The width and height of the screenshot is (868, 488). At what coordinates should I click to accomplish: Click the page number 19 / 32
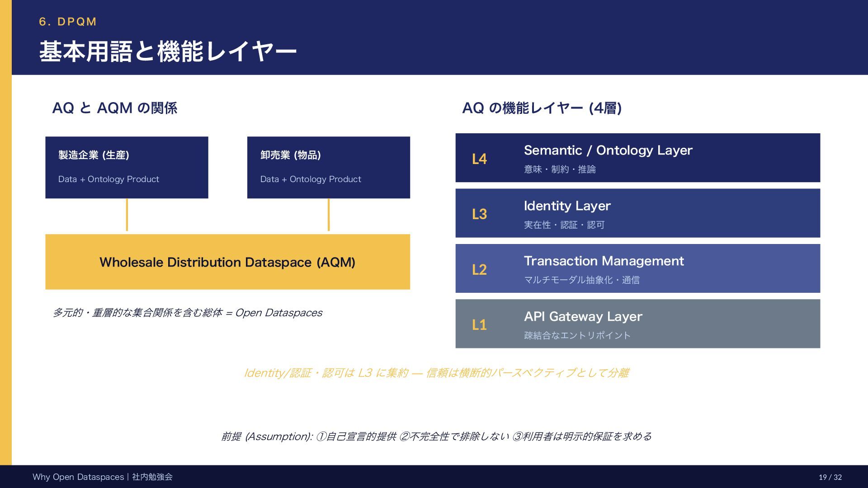coord(830,477)
